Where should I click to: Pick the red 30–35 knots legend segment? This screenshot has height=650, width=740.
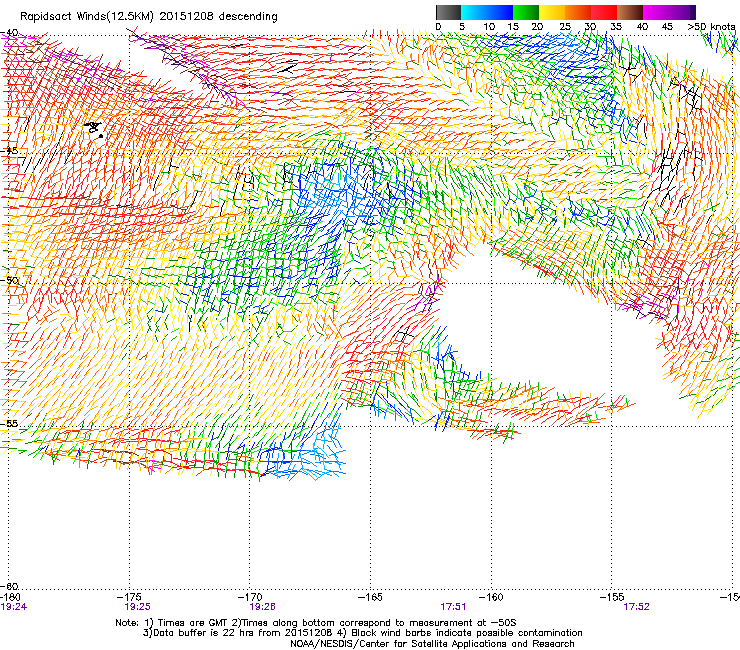(x=604, y=12)
